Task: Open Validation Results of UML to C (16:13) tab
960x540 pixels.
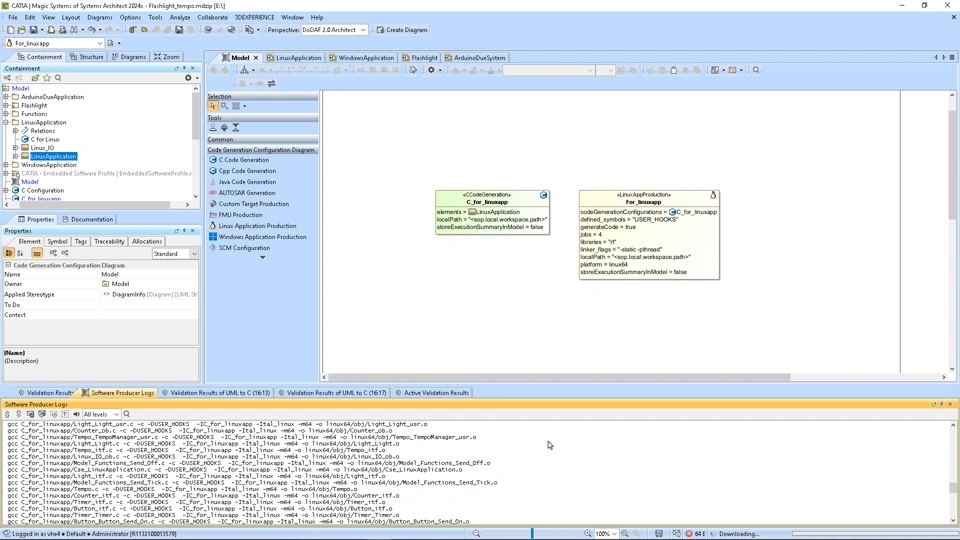Action: click(216, 392)
